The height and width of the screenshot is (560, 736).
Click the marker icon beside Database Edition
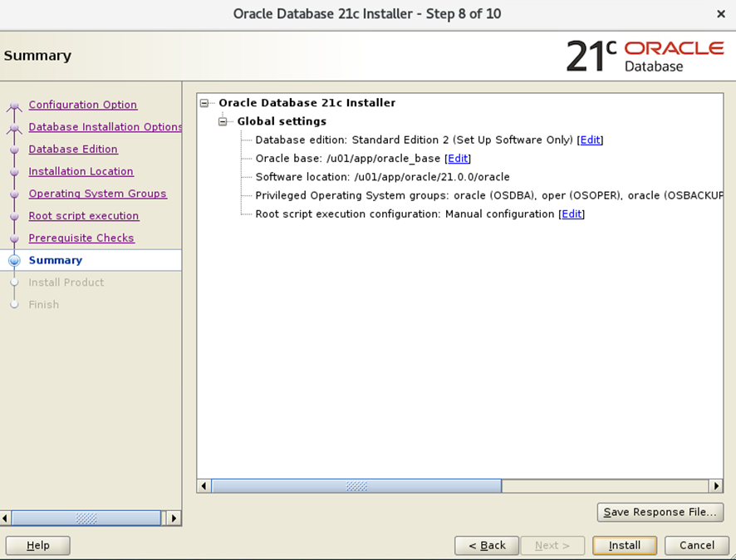[15, 149]
